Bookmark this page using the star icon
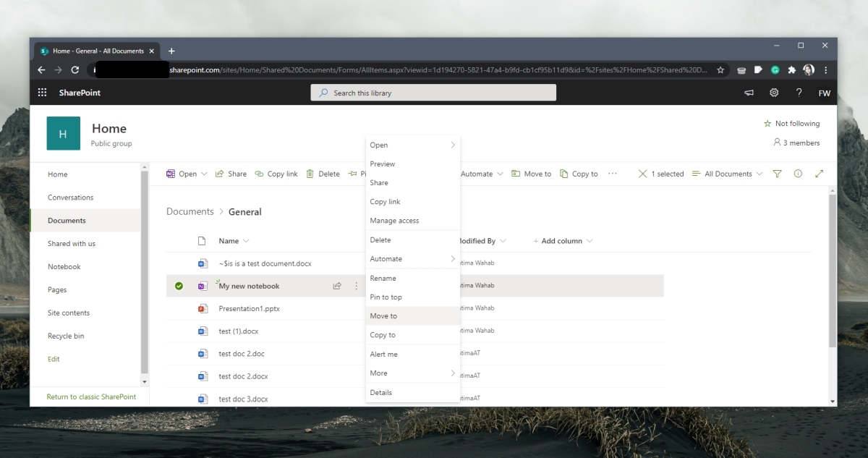Viewport: 868px width, 458px height. point(720,70)
